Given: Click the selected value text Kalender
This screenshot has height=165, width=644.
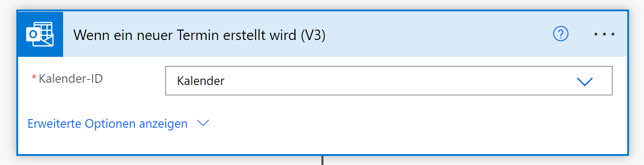Looking at the screenshot, I should 201,81.
